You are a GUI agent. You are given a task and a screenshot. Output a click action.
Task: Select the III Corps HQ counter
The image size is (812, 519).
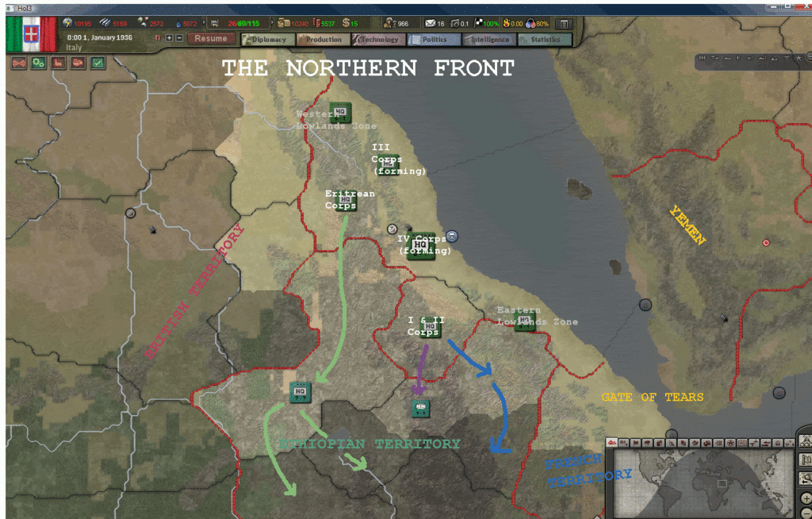pos(388,165)
